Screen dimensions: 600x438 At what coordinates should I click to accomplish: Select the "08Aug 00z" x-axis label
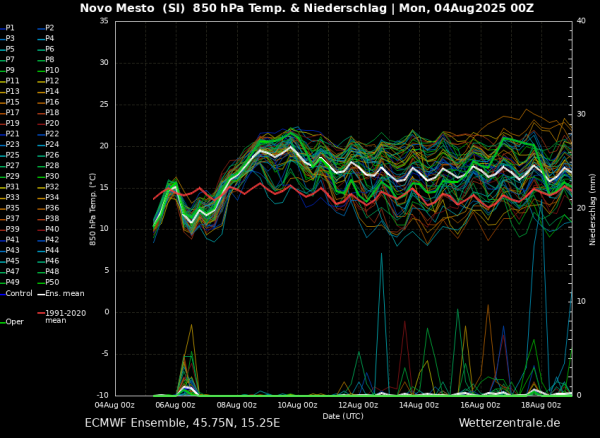click(237, 405)
